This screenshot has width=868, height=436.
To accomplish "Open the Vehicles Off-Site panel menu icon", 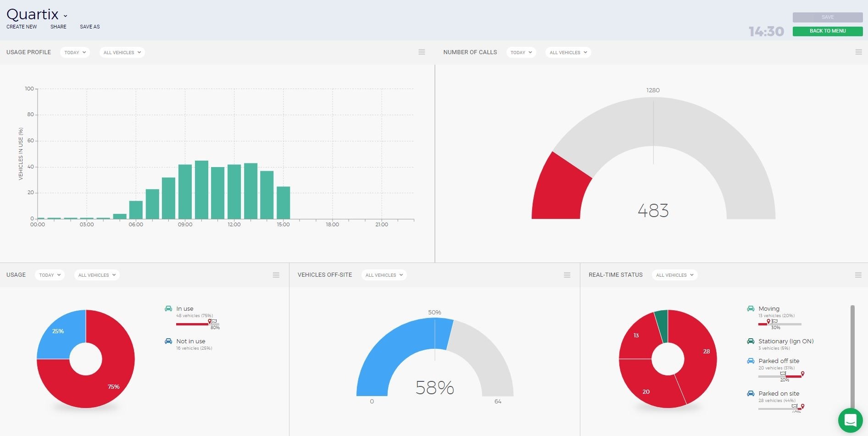I will point(567,275).
